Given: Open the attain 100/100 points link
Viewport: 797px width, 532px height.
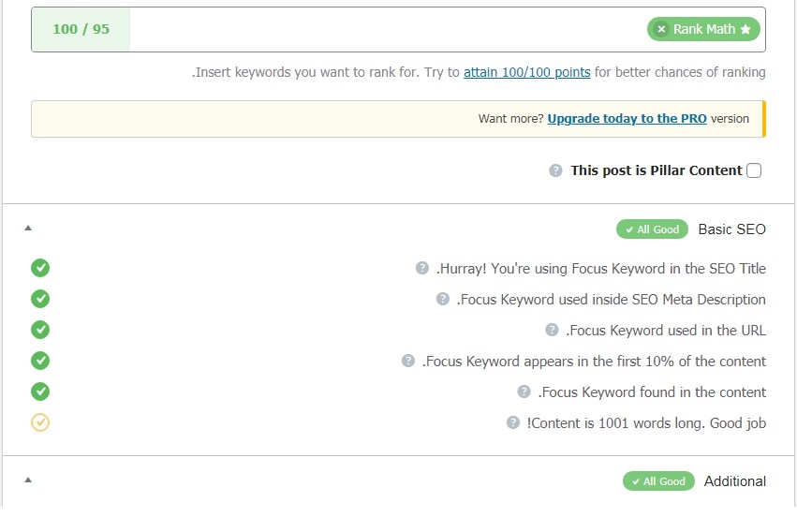Looking at the screenshot, I should point(526,72).
